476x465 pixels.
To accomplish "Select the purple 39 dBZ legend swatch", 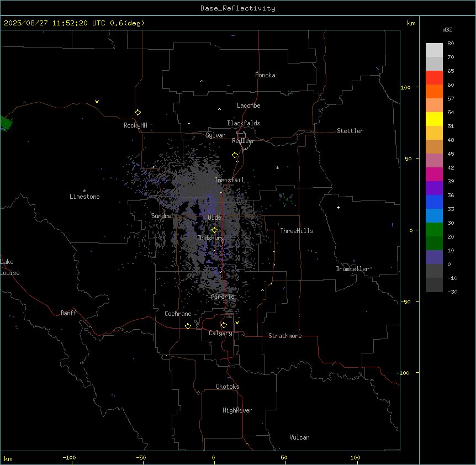I will point(434,188).
